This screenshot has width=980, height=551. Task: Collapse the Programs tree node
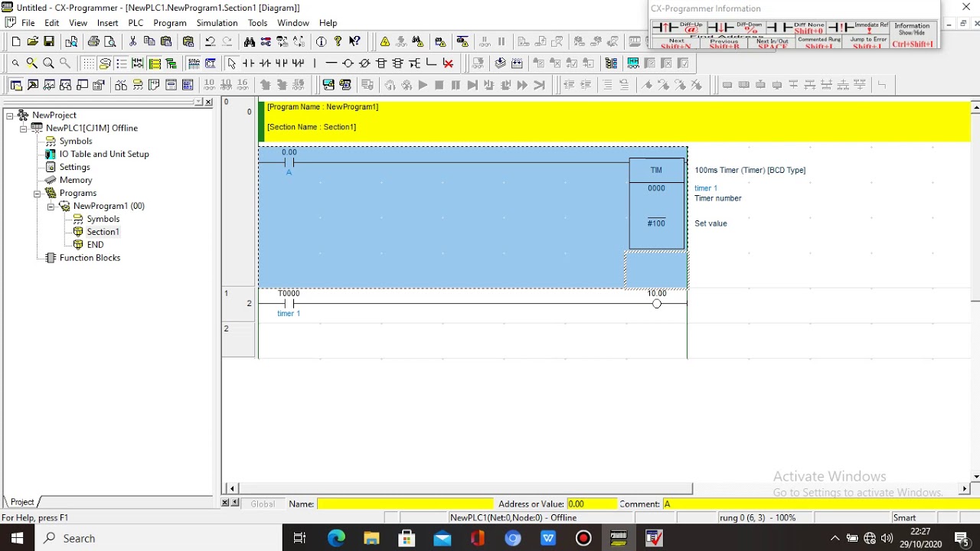pyautogui.click(x=37, y=193)
